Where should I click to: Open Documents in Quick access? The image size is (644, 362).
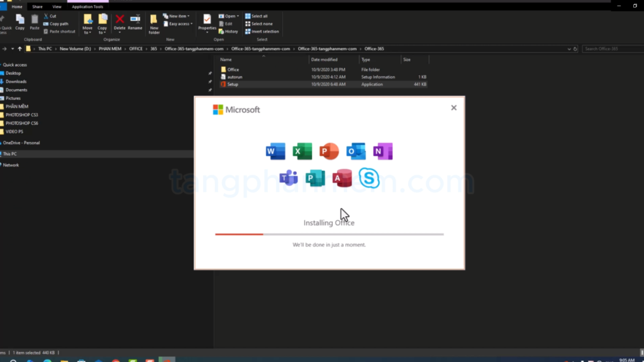click(16, 90)
